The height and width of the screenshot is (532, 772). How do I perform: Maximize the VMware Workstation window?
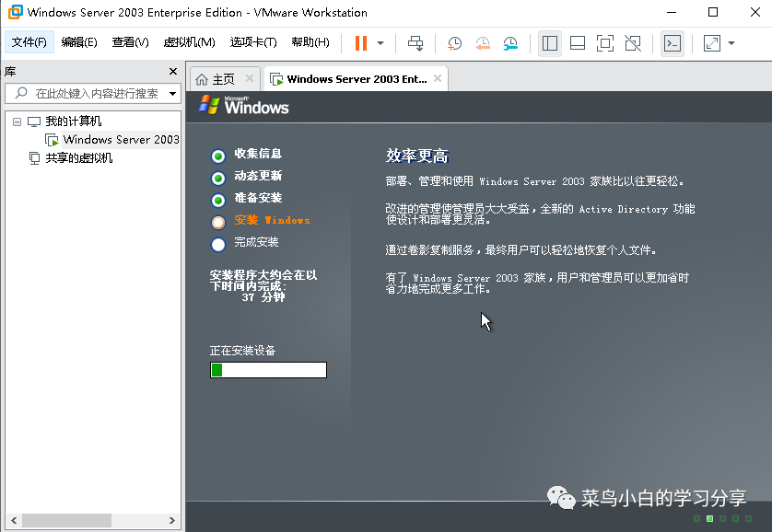click(x=713, y=12)
